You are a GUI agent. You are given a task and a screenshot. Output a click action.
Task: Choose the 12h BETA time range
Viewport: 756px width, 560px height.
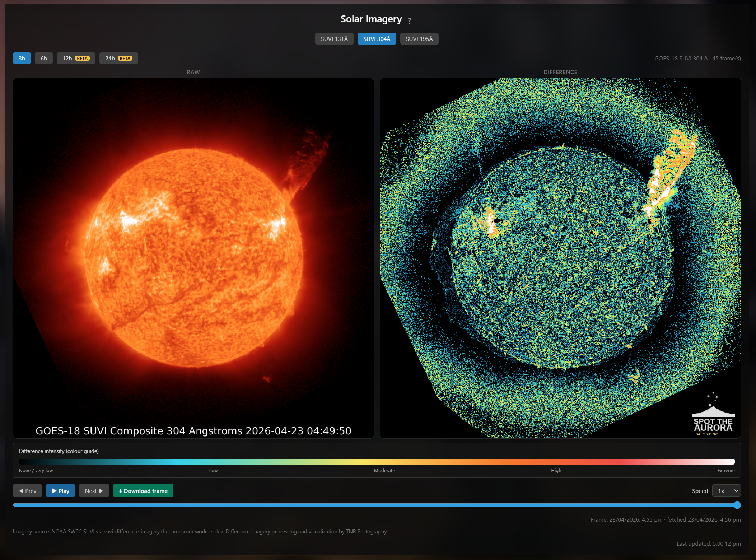click(76, 58)
